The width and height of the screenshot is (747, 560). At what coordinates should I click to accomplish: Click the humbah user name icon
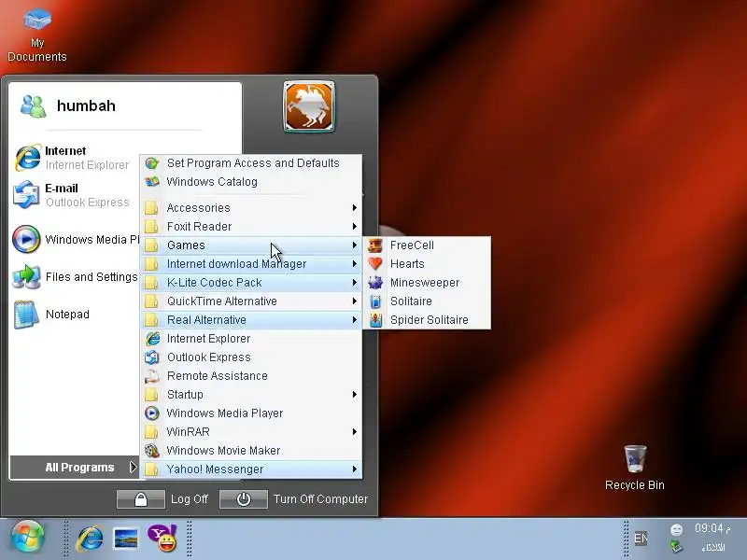34,106
